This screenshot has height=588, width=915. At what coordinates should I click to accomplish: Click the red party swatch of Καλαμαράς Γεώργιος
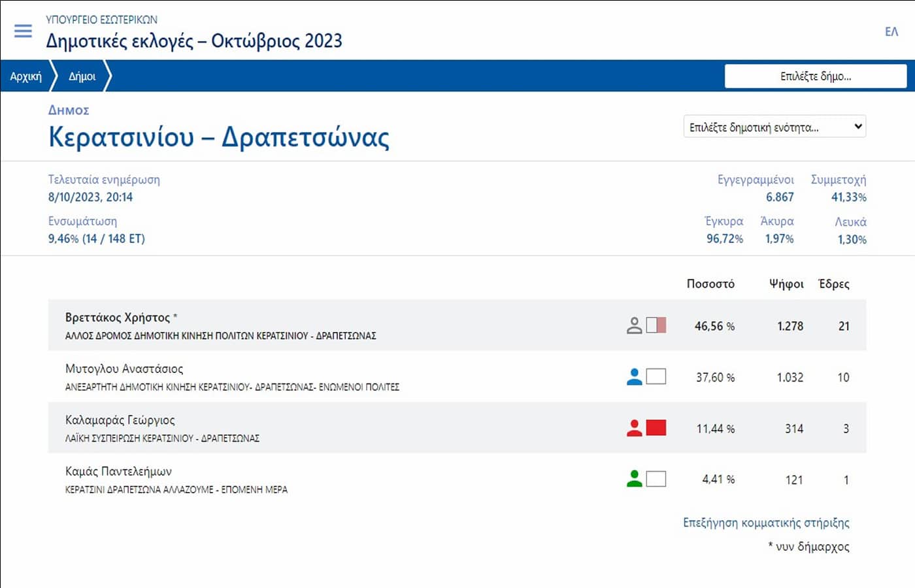click(x=656, y=428)
